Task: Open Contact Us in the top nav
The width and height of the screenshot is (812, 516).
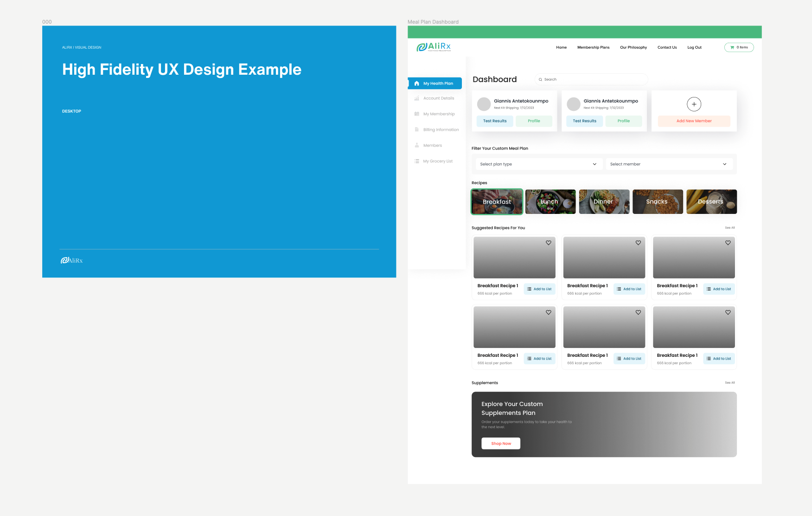Action: point(667,47)
